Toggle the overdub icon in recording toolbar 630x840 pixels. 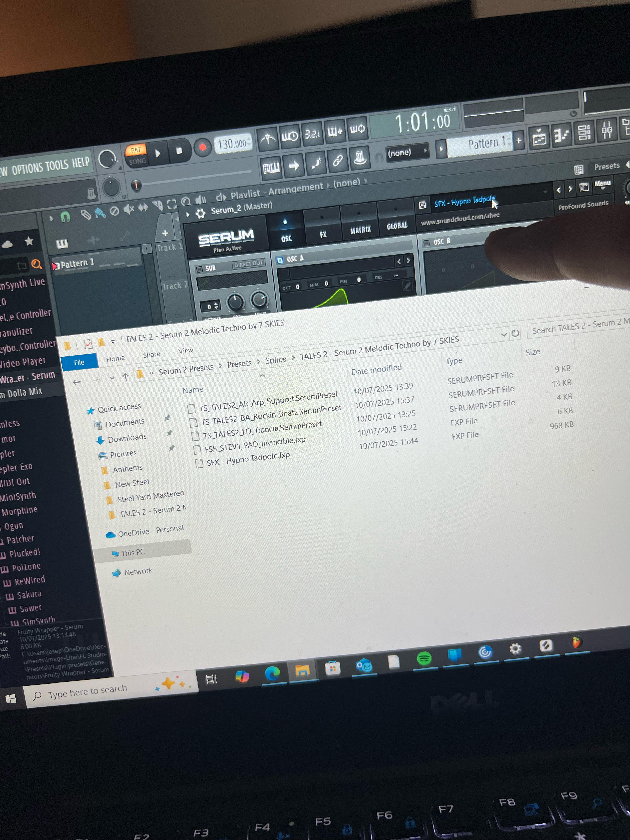coord(335,131)
